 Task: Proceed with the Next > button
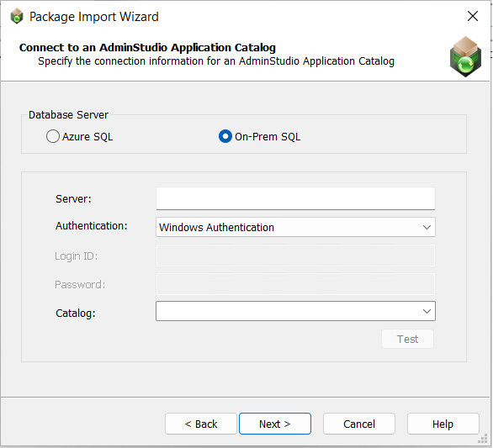click(275, 424)
